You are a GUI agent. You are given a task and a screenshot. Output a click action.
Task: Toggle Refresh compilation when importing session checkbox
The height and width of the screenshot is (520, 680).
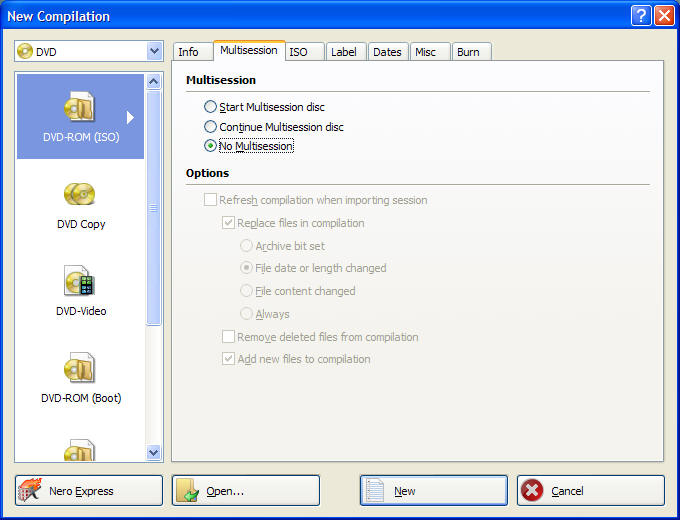point(210,200)
